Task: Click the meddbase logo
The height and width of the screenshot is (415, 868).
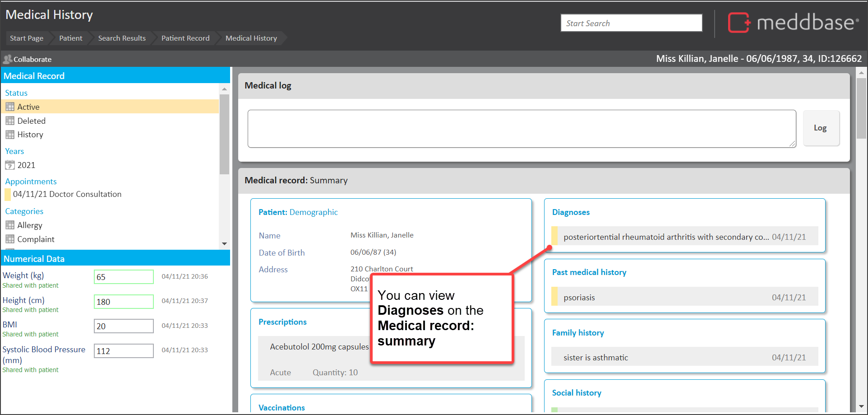Action: tap(793, 23)
